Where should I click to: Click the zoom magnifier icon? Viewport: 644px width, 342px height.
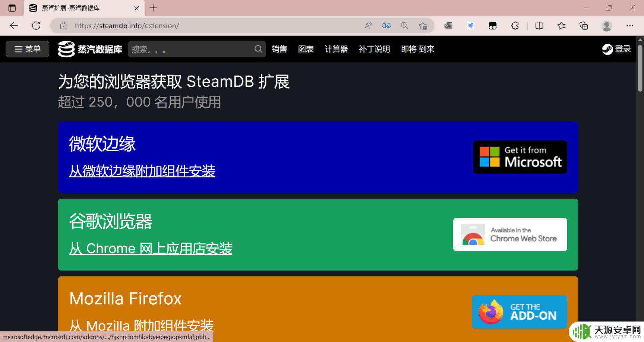404,26
